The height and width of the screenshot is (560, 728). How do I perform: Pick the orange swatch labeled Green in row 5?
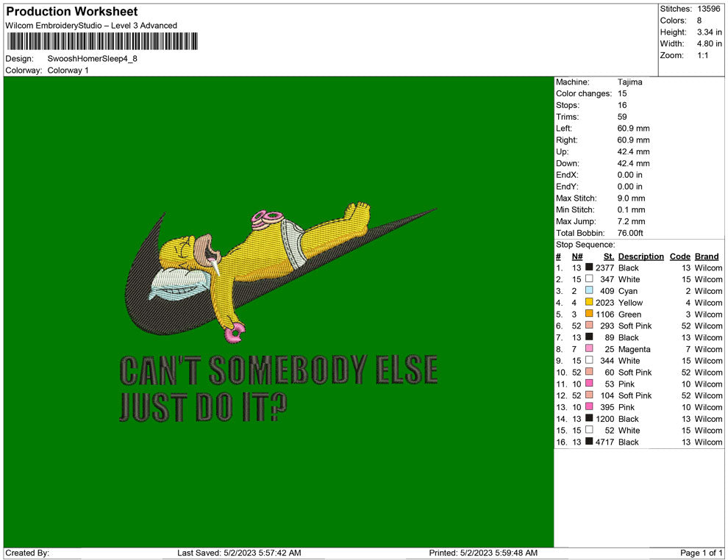(589, 314)
